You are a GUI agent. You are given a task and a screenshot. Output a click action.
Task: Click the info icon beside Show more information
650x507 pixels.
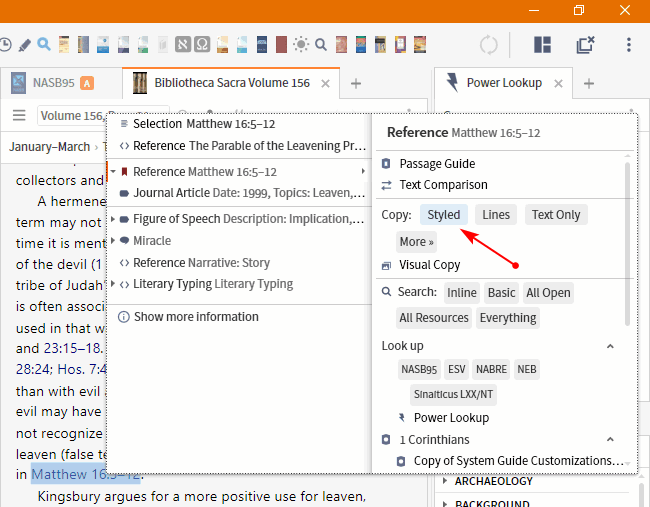124,317
